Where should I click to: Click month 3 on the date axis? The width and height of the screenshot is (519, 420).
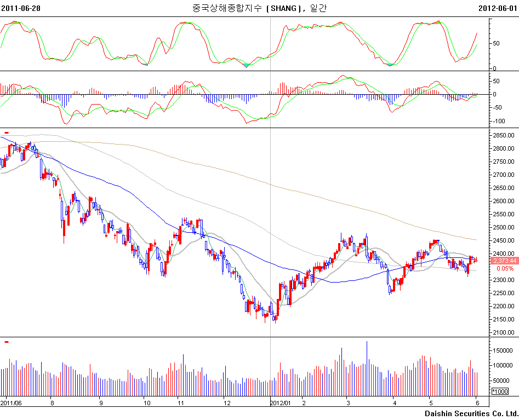(348, 402)
